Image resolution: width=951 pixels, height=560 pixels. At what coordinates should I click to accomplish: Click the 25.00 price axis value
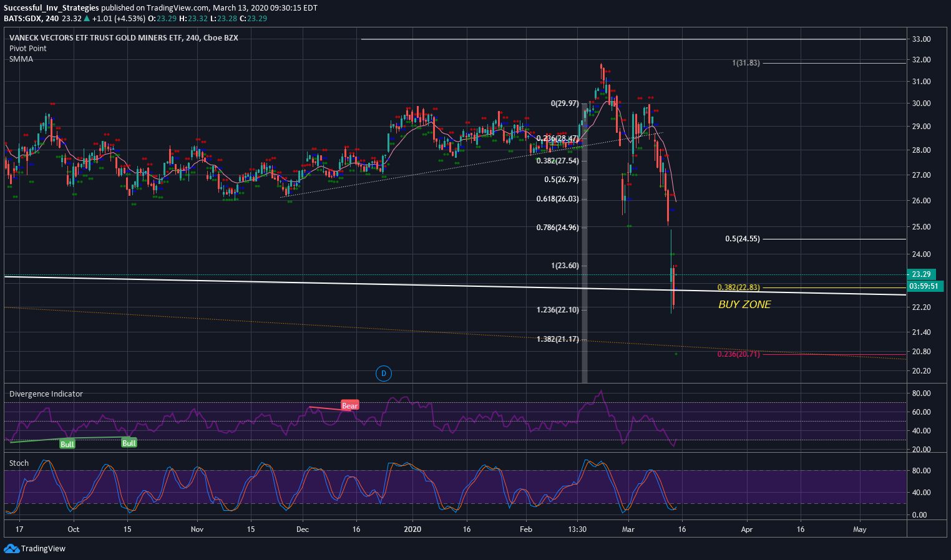point(921,227)
